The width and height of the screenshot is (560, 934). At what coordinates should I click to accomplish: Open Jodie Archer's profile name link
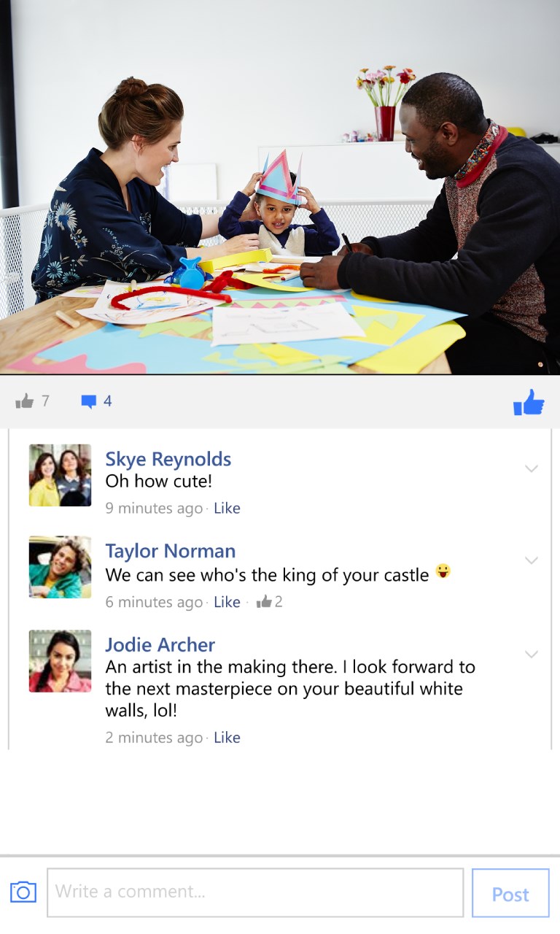click(x=160, y=645)
